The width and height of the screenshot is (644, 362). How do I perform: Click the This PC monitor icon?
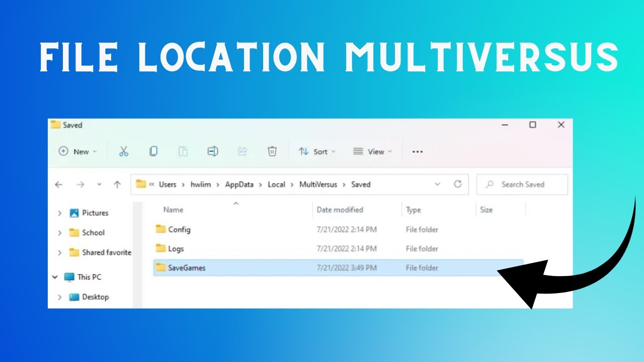(x=69, y=277)
